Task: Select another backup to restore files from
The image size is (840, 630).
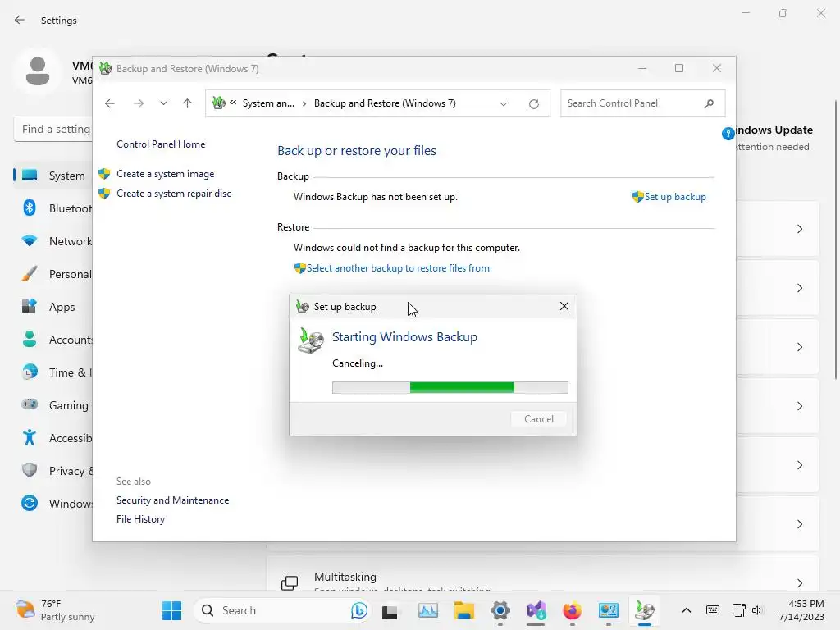Action: 398,268
